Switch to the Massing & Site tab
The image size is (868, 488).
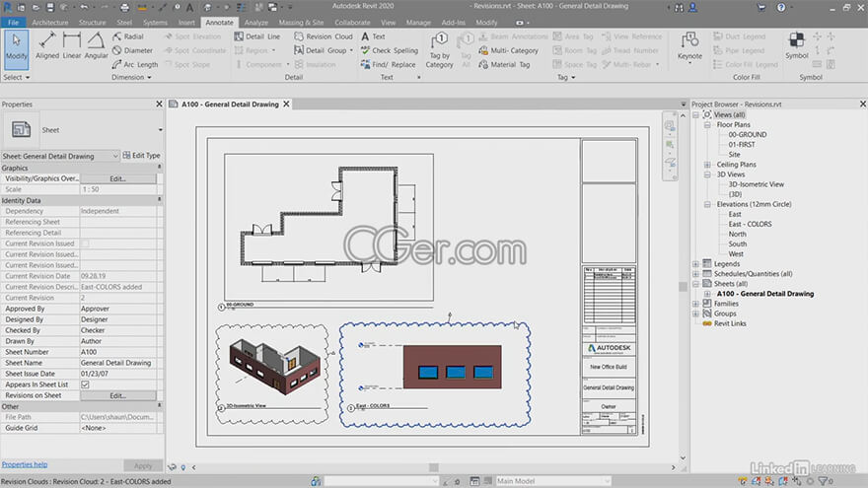coord(301,22)
